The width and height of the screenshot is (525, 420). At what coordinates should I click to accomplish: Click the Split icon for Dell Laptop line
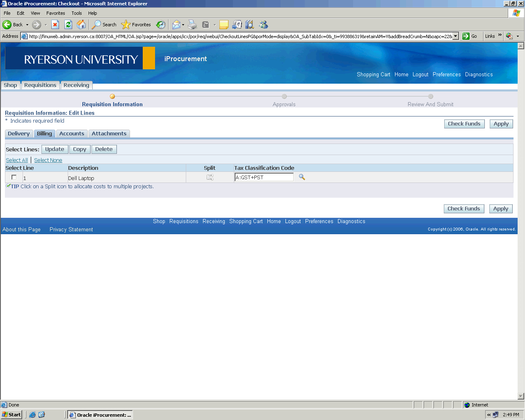(210, 177)
